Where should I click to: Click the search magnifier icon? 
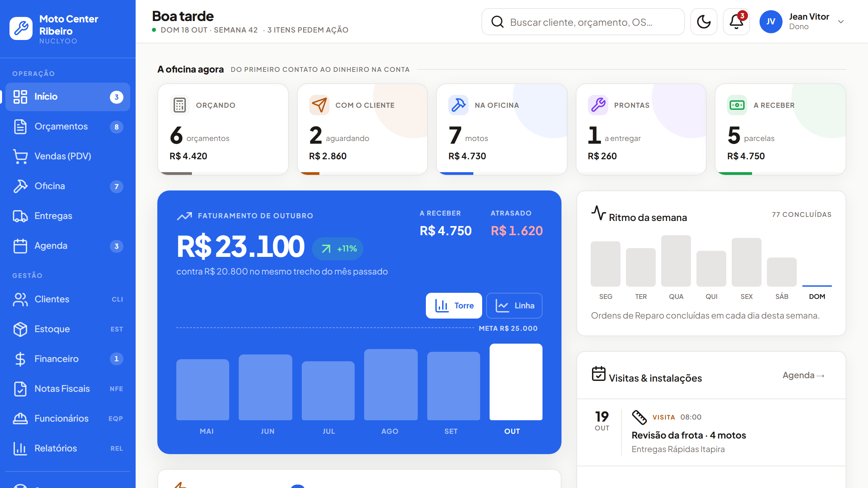(x=497, y=22)
